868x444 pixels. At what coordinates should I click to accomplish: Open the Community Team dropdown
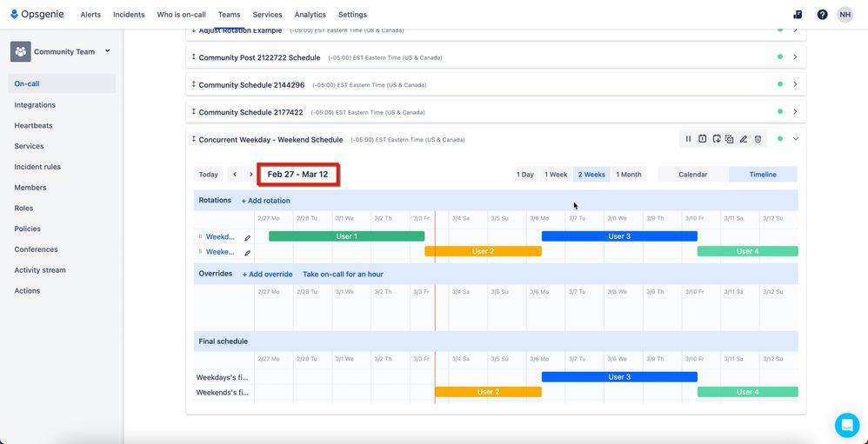pos(107,51)
